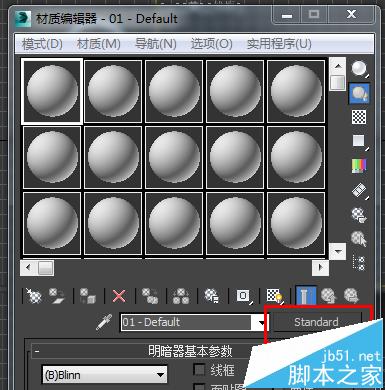Select the first sample slot sphere
Screen dimensions: 385x390
52,91
